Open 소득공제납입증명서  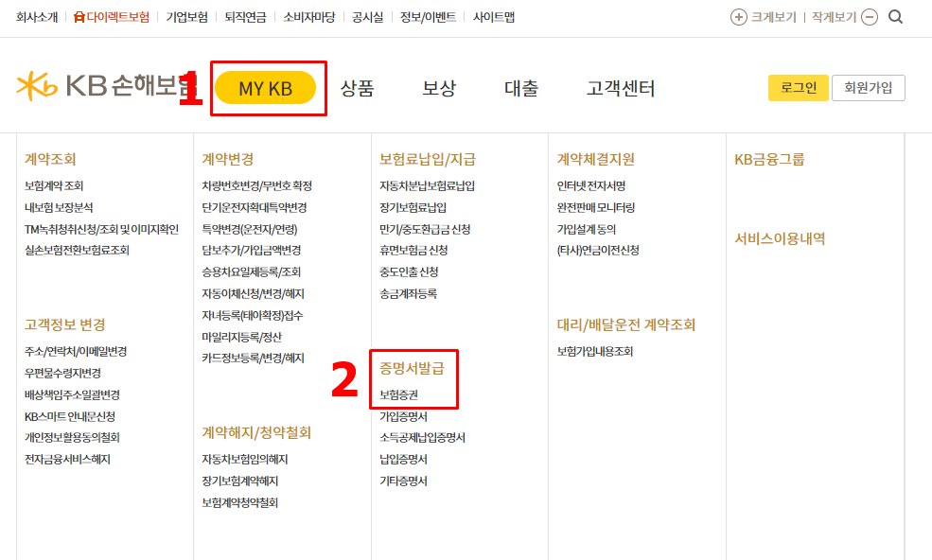point(423,438)
